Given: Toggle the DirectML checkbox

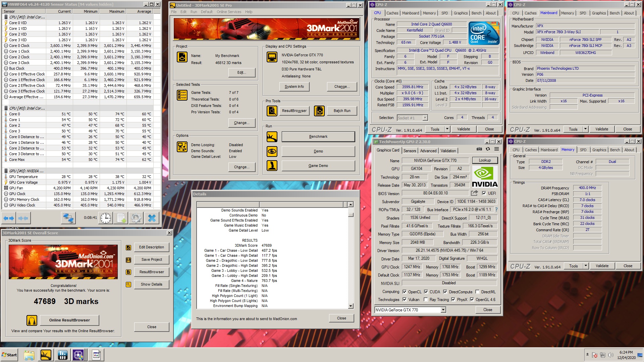Looking at the screenshot, I should click(477, 292).
